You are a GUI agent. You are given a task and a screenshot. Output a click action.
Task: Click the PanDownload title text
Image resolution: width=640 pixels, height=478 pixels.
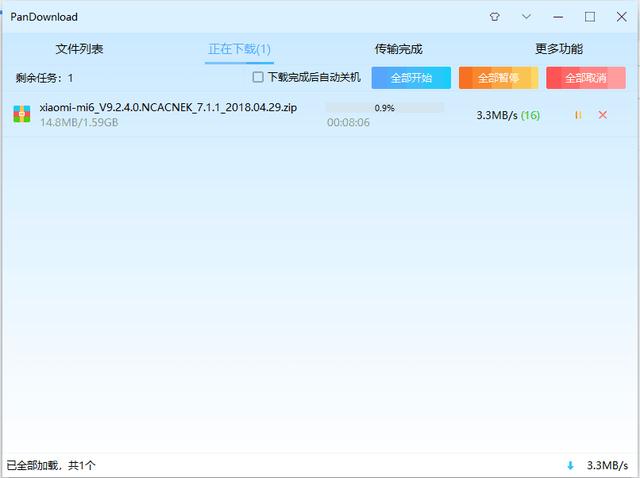(x=44, y=17)
